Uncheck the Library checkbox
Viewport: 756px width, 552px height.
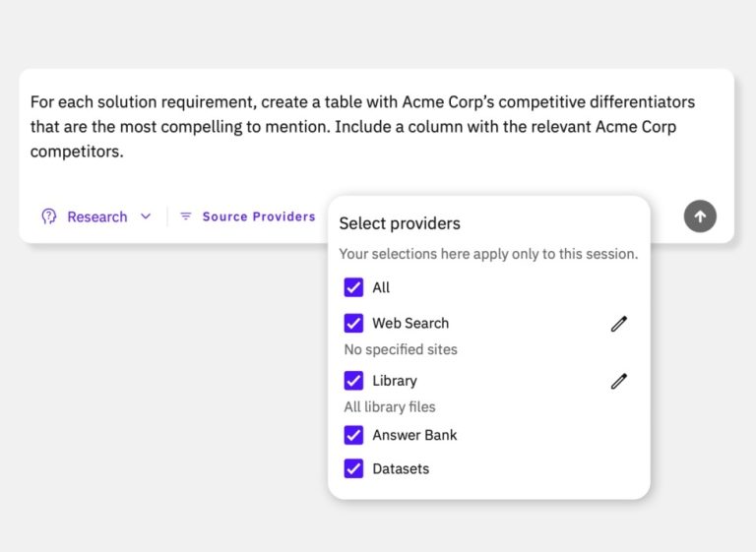[x=353, y=381]
